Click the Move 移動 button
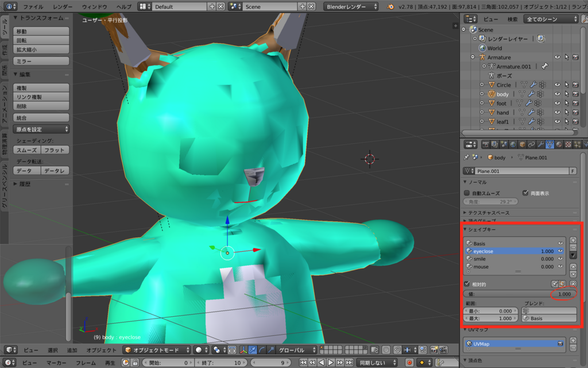The image size is (588, 368). click(41, 31)
